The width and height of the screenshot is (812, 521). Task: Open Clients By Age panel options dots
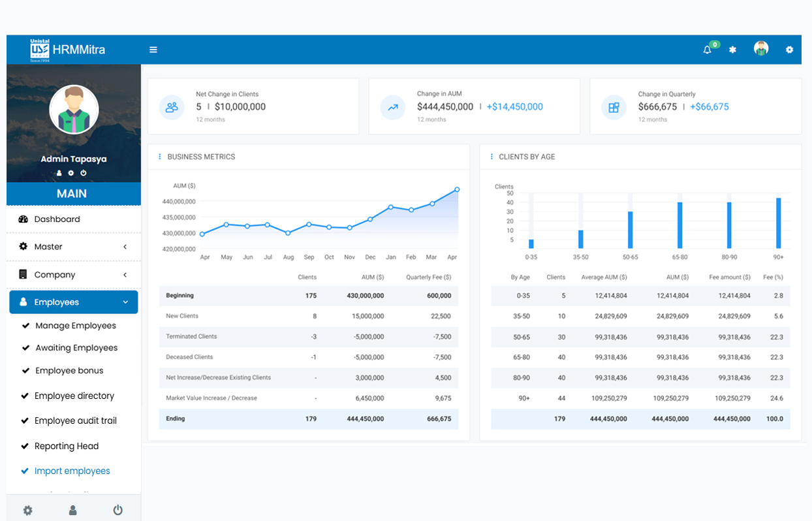(x=492, y=157)
